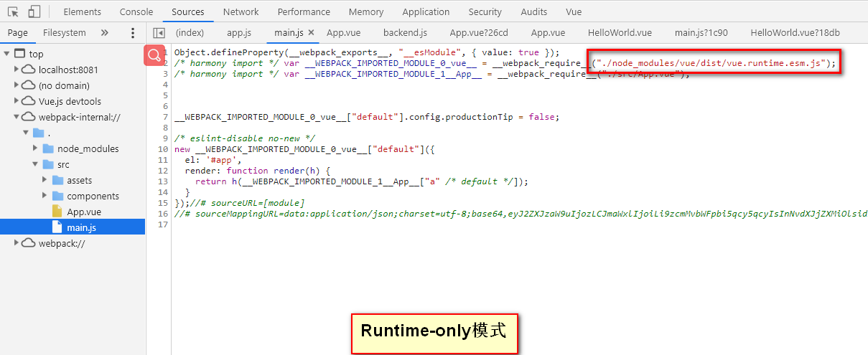The height and width of the screenshot is (355, 868).
Task: Open the Performance panel
Action: (304, 11)
